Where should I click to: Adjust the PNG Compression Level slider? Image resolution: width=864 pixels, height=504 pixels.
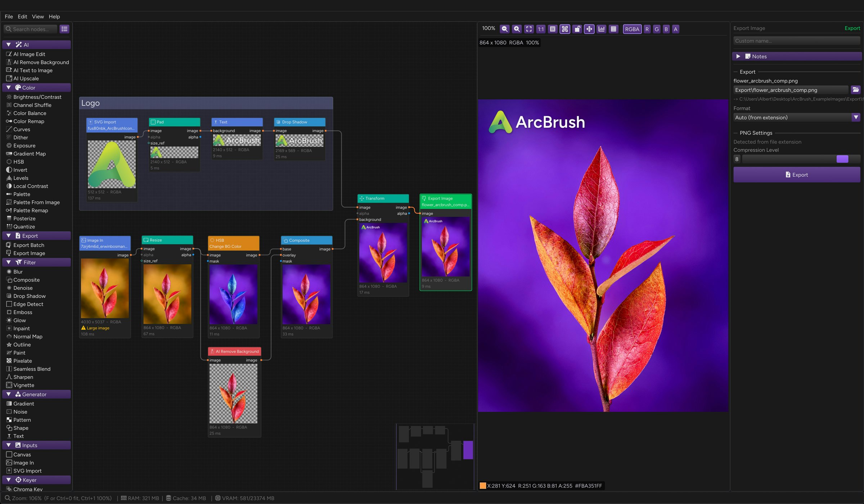coord(843,158)
